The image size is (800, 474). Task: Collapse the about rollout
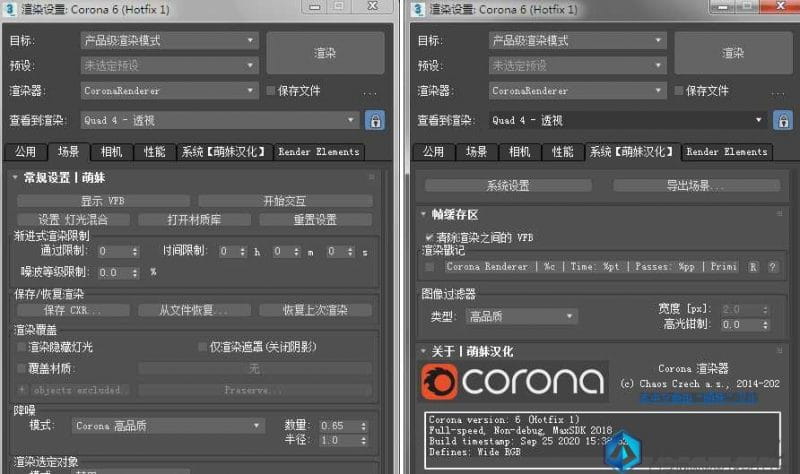tap(423, 351)
